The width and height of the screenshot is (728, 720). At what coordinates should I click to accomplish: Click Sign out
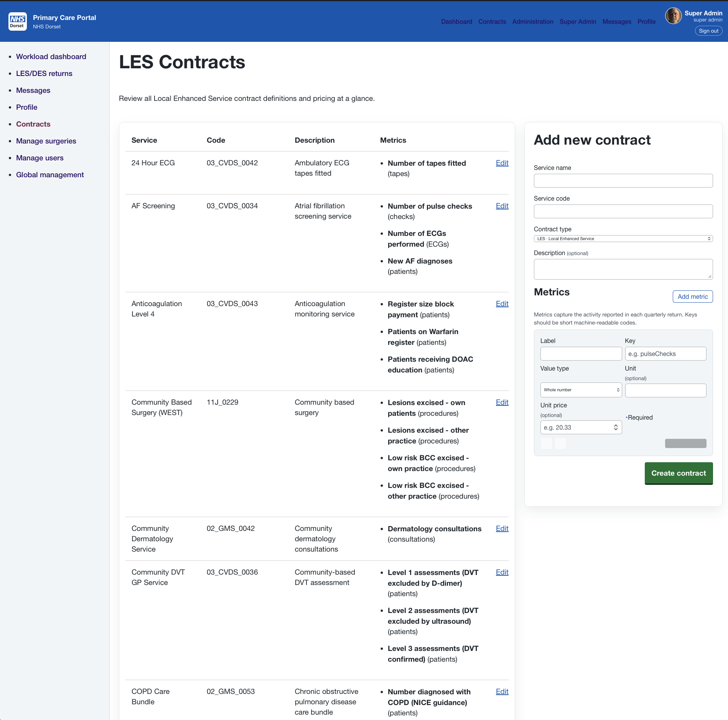708,31
